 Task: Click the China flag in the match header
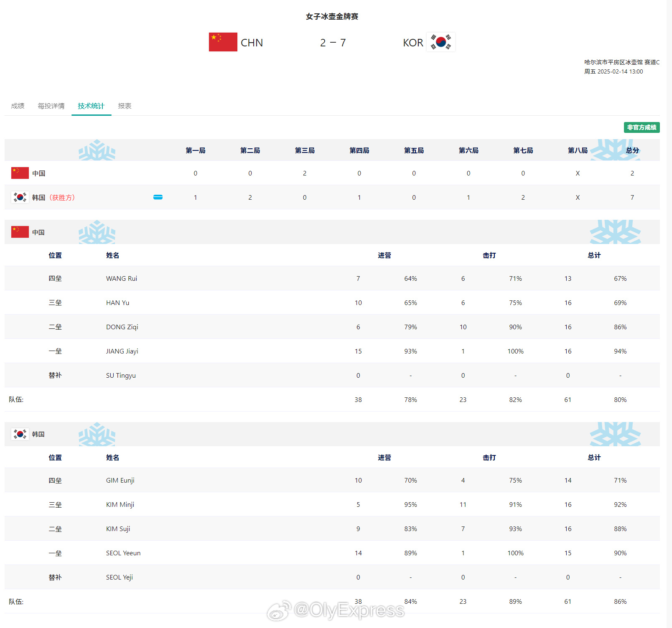point(223,42)
